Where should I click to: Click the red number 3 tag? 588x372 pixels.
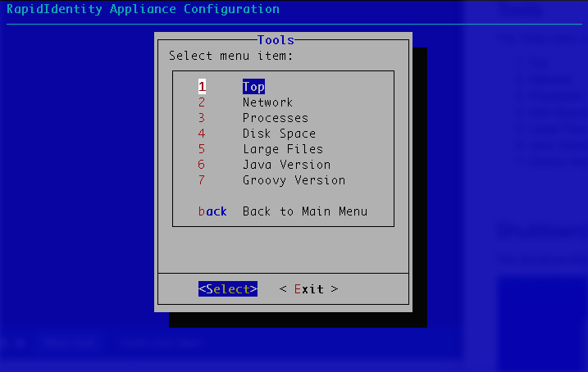(202, 118)
